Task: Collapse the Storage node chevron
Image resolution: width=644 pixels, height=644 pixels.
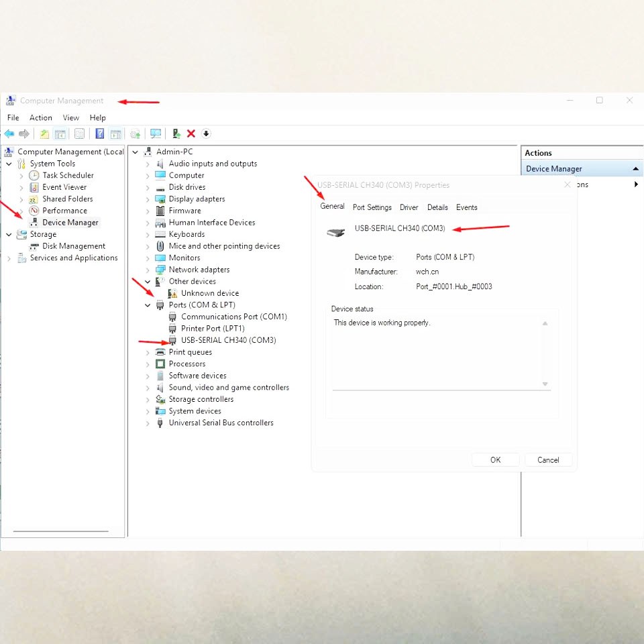Action: tap(9, 235)
